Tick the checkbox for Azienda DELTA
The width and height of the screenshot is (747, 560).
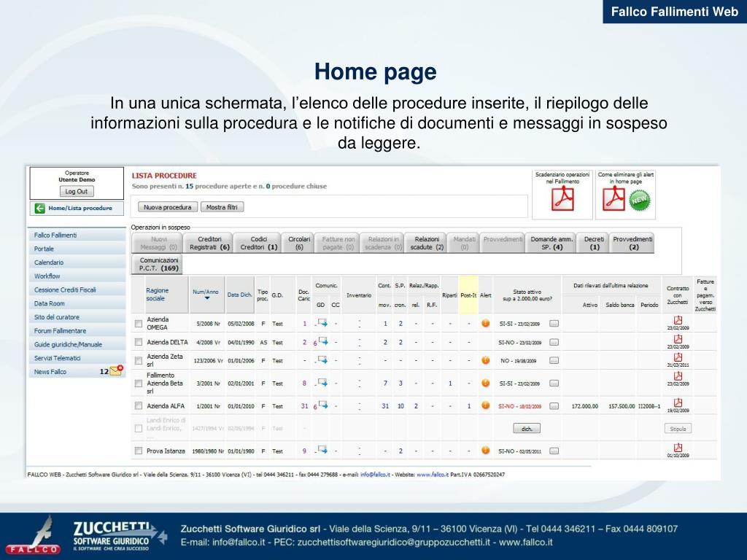pos(138,342)
